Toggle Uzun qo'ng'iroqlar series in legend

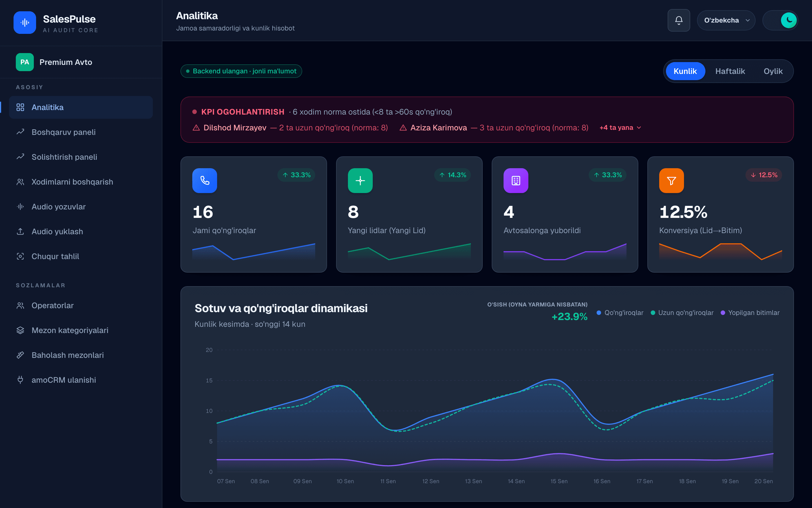[x=682, y=313]
